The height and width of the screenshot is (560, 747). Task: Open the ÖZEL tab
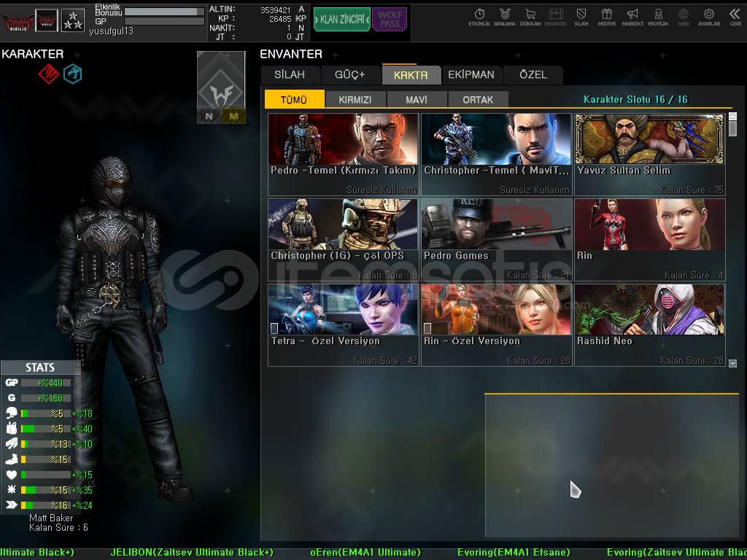[533, 75]
